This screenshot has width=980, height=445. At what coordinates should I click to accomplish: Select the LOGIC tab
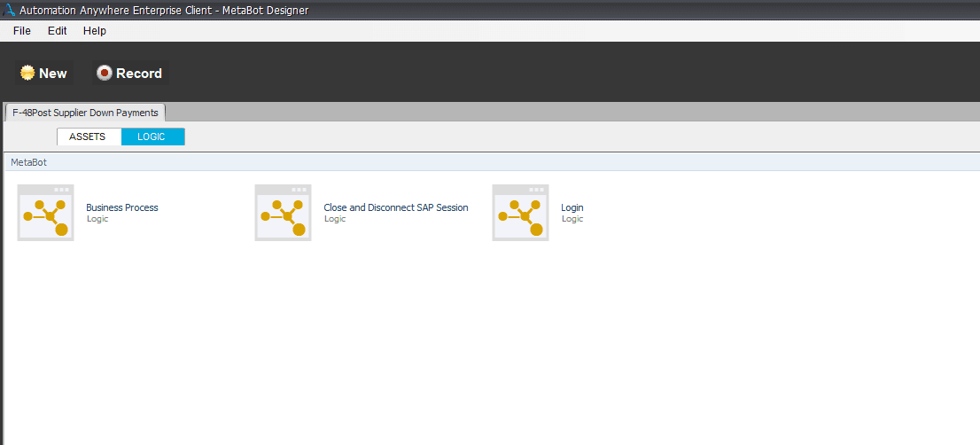point(152,137)
